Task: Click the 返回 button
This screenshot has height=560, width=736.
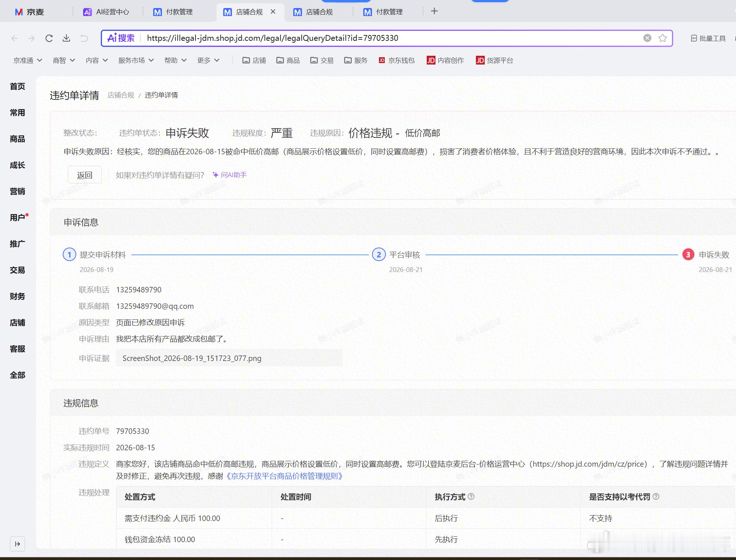Action: pos(85,175)
